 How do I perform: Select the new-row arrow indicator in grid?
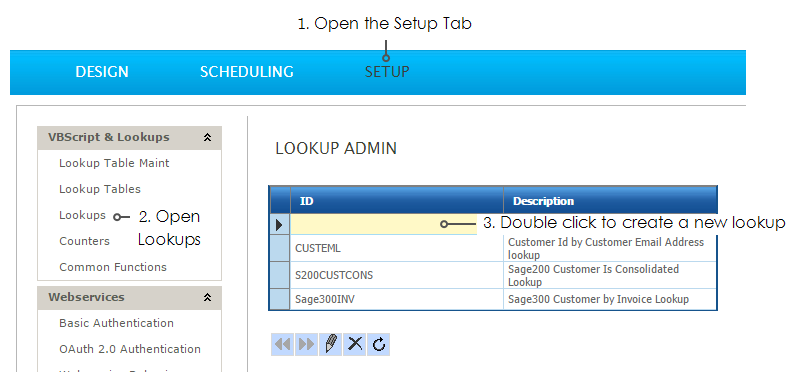tap(279, 225)
